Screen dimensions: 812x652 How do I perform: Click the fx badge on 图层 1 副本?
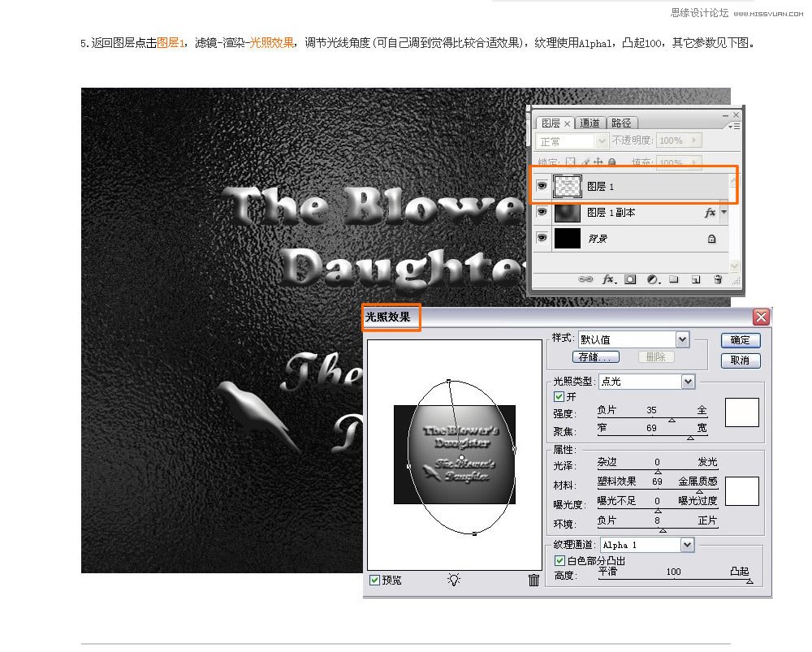[x=710, y=213]
